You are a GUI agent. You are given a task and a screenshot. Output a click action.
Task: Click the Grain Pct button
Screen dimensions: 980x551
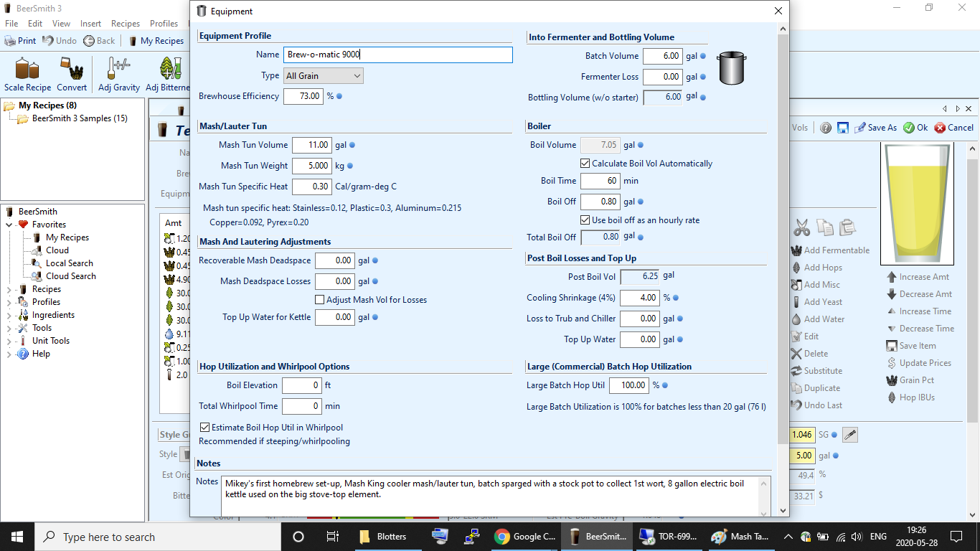(910, 380)
